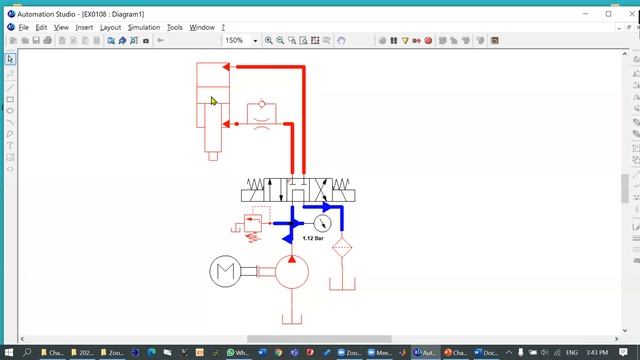Open the Windows Start menu
The height and width of the screenshot is (360, 640).
(9, 352)
